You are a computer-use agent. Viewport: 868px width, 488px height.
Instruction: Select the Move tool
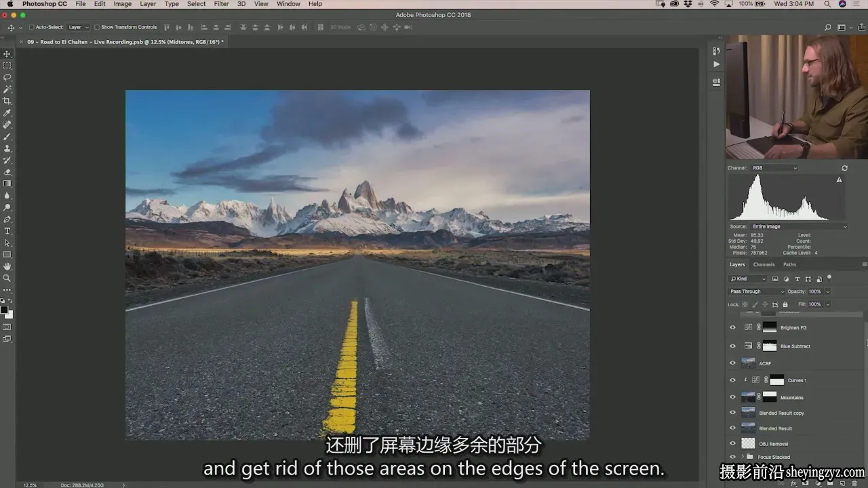[7, 54]
